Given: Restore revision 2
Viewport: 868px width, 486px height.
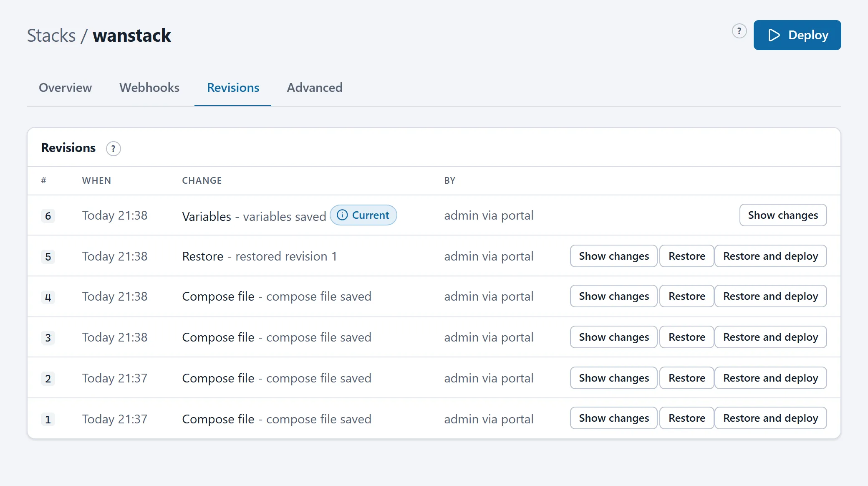Looking at the screenshot, I should (686, 378).
